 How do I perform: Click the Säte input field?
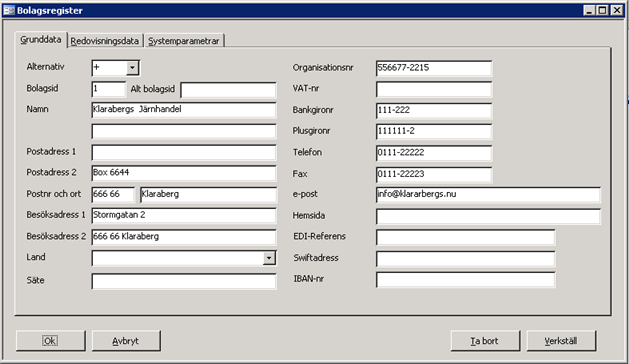(x=184, y=281)
